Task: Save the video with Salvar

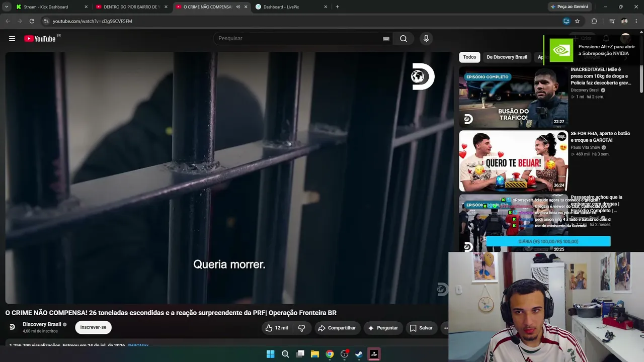Action: coord(421,328)
